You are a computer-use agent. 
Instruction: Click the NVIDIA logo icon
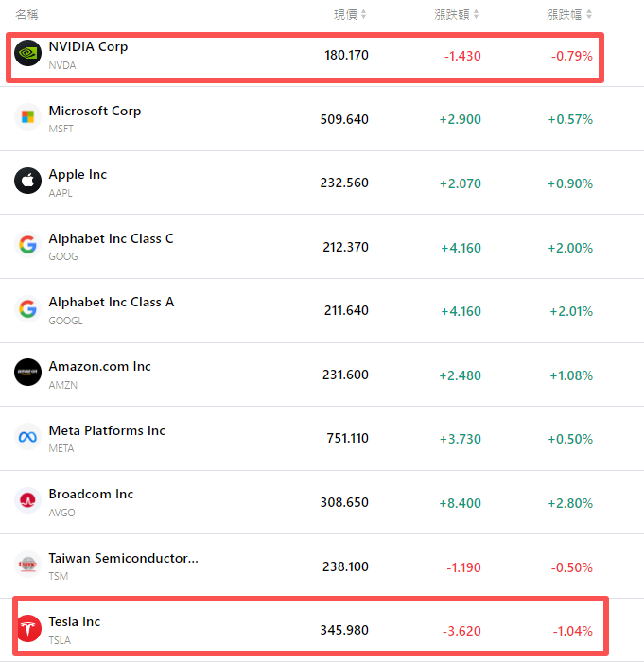click(x=28, y=54)
